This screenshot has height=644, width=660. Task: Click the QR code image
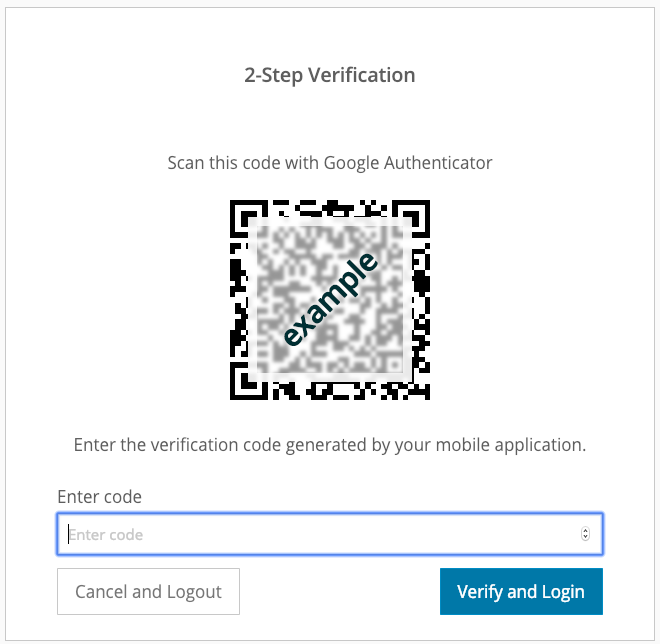tap(330, 300)
